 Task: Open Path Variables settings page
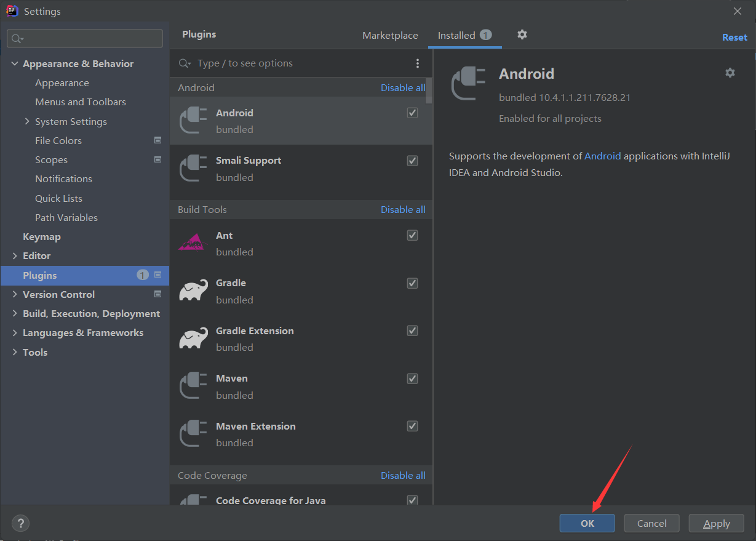pos(66,217)
